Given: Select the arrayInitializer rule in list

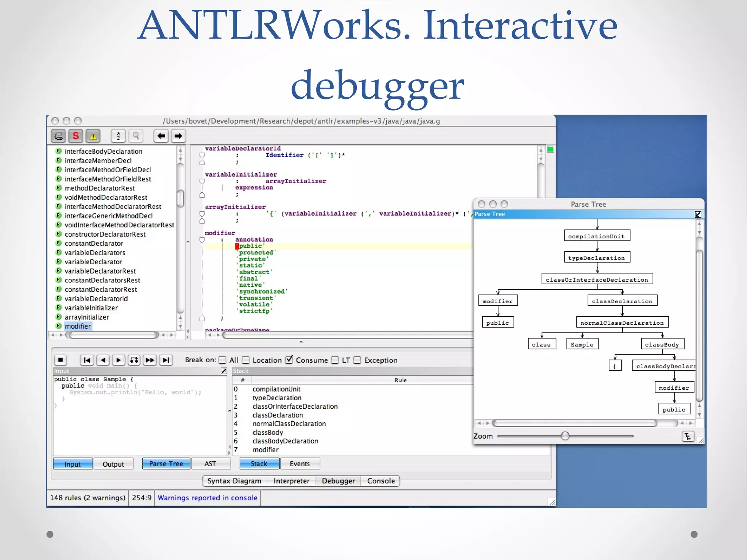Looking at the screenshot, I should tap(87, 317).
